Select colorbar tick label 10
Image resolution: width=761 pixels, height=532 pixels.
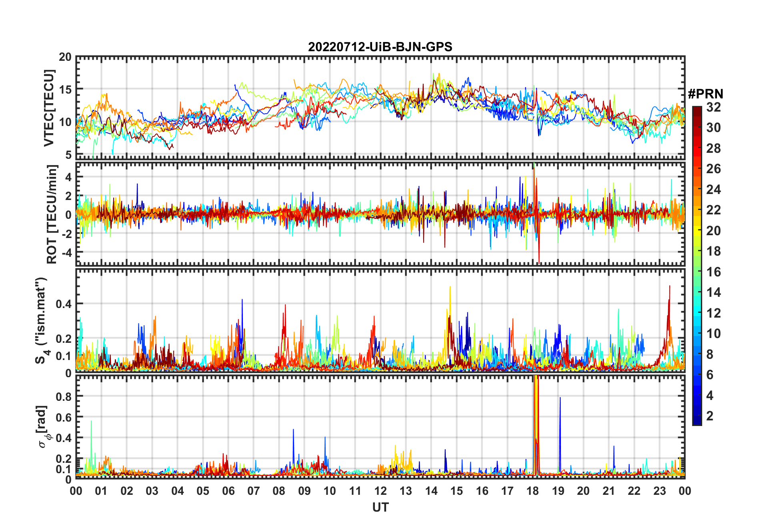(713, 334)
